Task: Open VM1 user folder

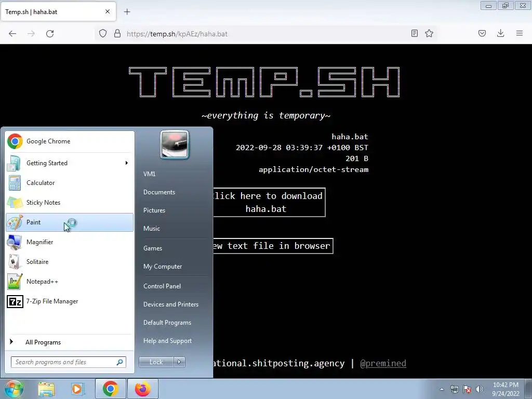Action: (x=149, y=174)
